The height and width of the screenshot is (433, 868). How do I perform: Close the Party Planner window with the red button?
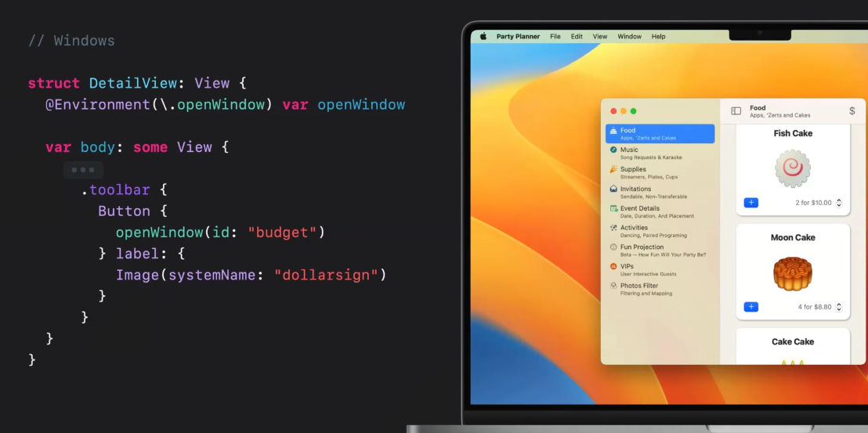613,111
